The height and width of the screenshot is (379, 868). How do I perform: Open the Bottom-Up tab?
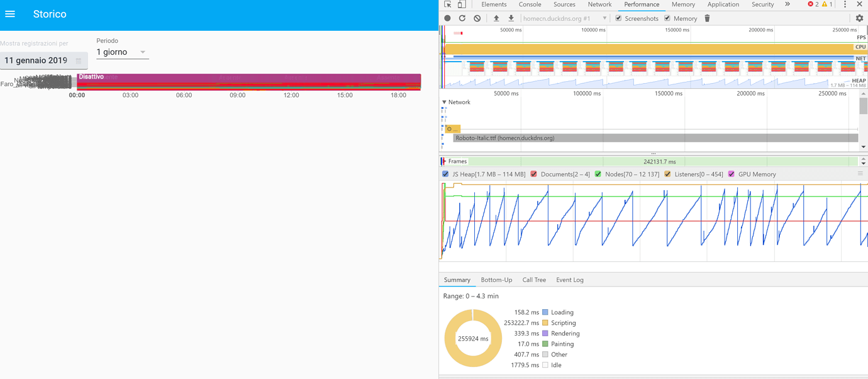point(496,280)
